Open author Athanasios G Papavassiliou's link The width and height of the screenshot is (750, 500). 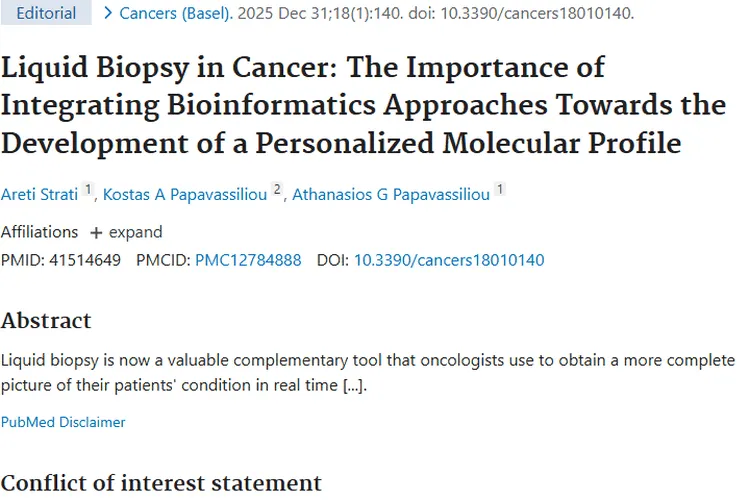391,194
